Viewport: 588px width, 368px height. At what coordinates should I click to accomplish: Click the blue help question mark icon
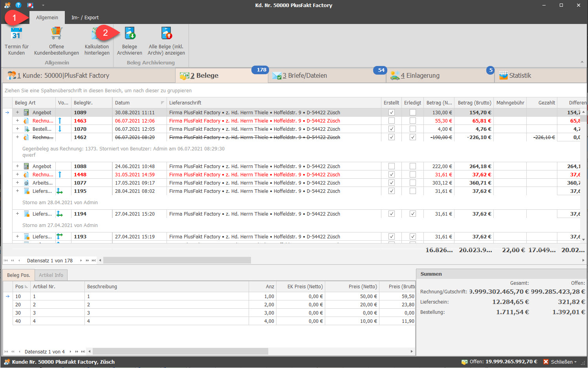point(18,5)
